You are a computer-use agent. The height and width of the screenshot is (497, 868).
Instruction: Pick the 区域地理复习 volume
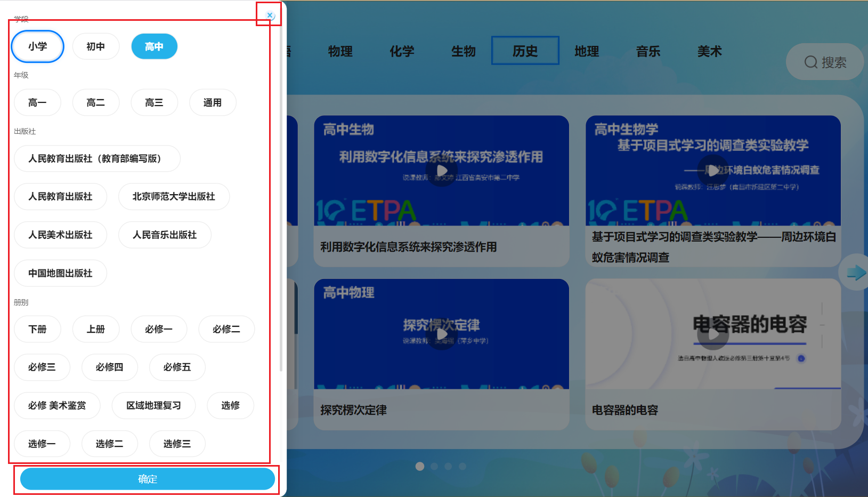click(x=153, y=405)
